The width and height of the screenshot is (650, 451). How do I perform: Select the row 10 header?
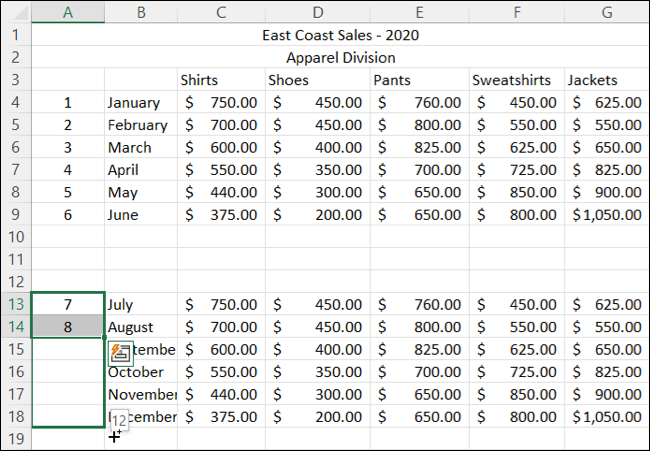pos(16,237)
